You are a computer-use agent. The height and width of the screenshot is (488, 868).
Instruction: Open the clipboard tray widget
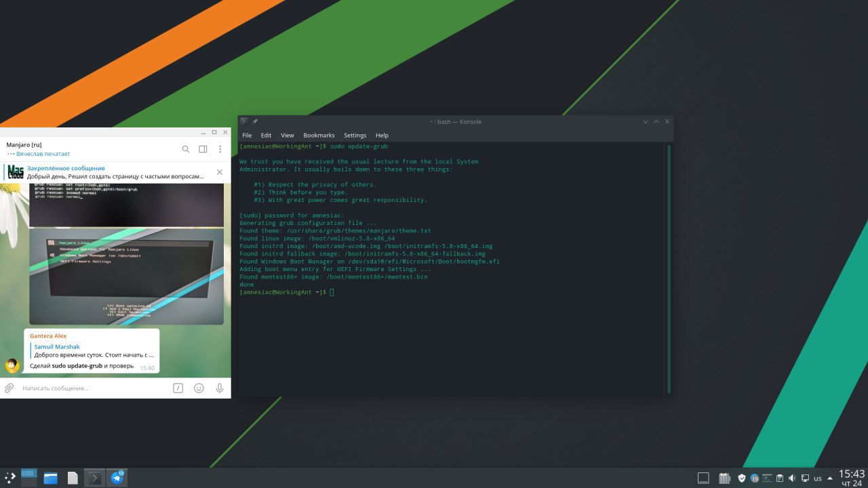click(x=780, y=478)
